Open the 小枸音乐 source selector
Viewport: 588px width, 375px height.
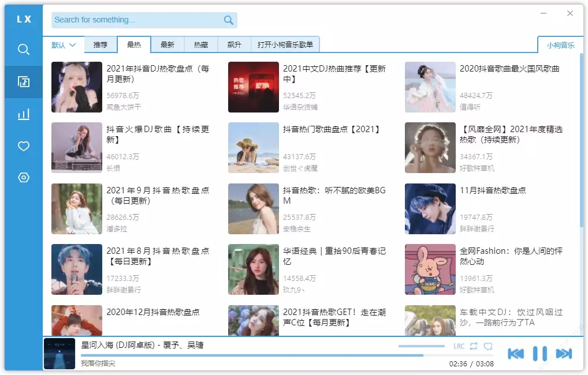(560, 45)
